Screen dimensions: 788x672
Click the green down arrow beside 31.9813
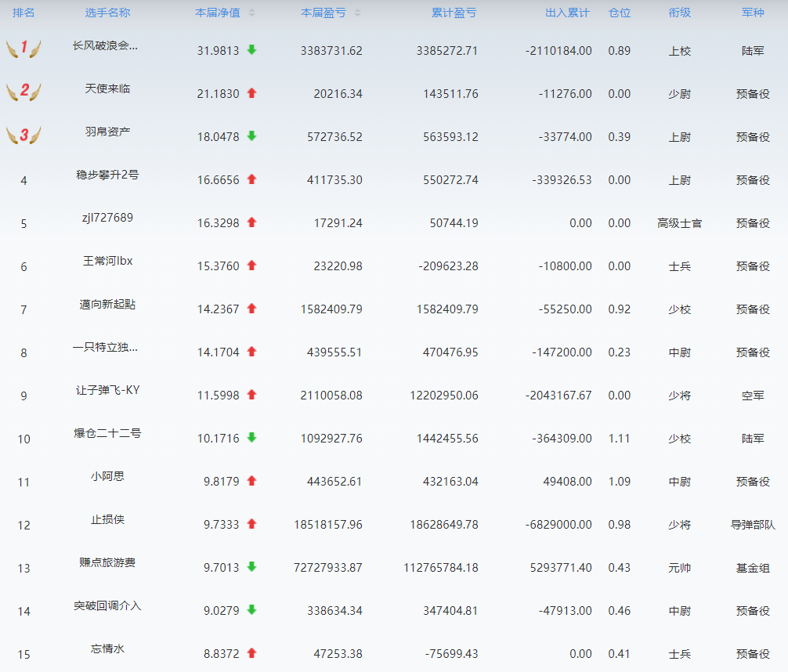coord(251,50)
